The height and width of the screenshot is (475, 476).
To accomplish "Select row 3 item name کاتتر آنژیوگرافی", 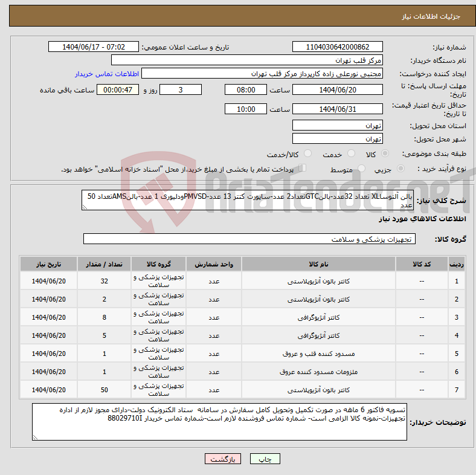I will click(318, 317).
